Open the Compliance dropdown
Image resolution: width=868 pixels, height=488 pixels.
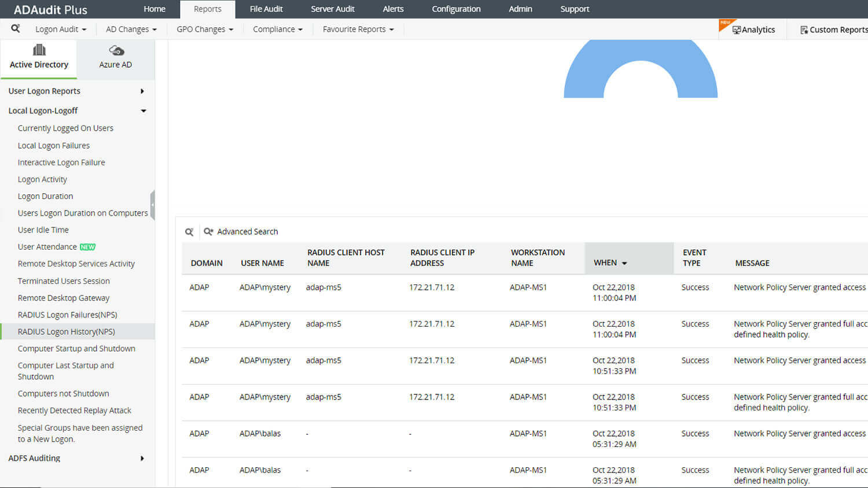pos(278,29)
